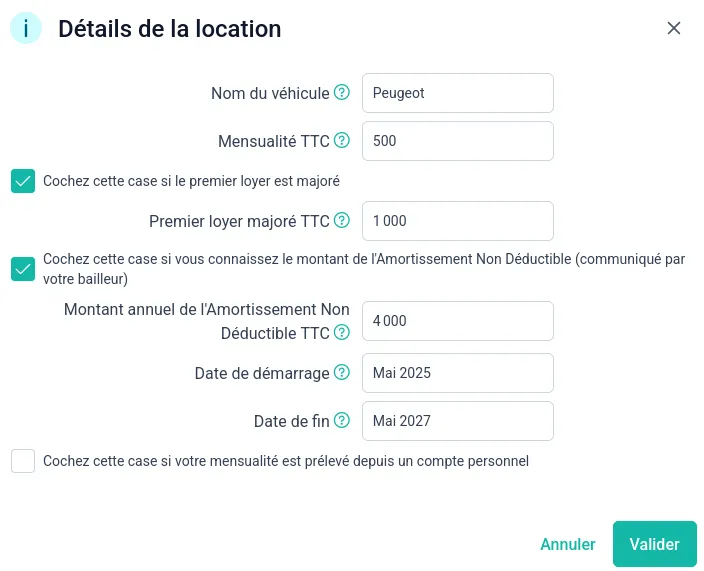Click the vehicle name field containing Peugeot
Image resolution: width=704 pixels, height=571 pixels.
457,93
